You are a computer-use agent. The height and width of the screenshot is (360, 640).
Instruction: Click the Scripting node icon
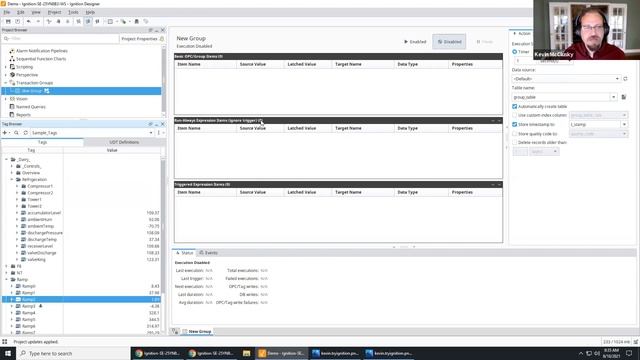pyautogui.click(x=12, y=67)
